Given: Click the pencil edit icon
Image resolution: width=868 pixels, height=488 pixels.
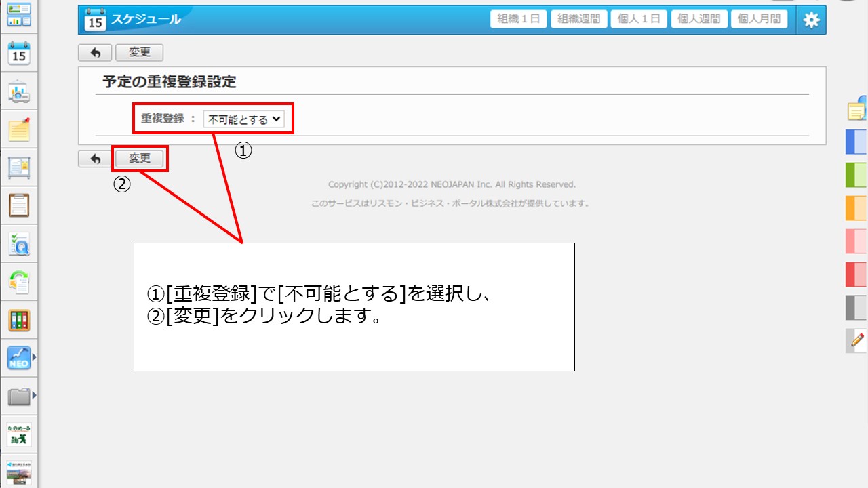Looking at the screenshot, I should click(856, 340).
